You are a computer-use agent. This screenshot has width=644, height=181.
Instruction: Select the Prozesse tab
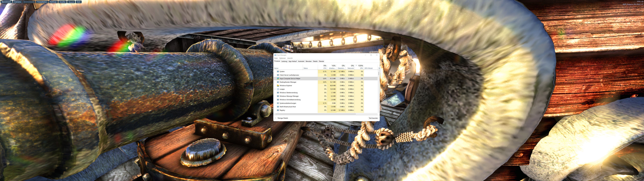coord(277,61)
